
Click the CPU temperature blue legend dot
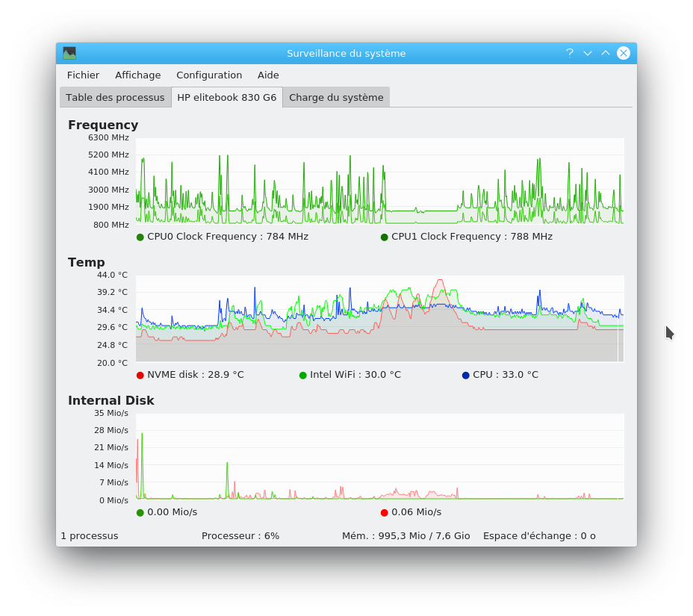(465, 375)
